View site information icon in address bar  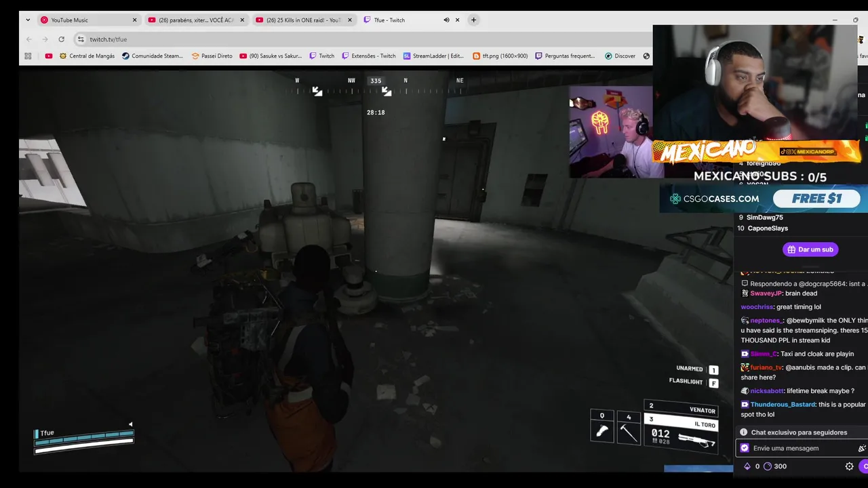[81, 39]
